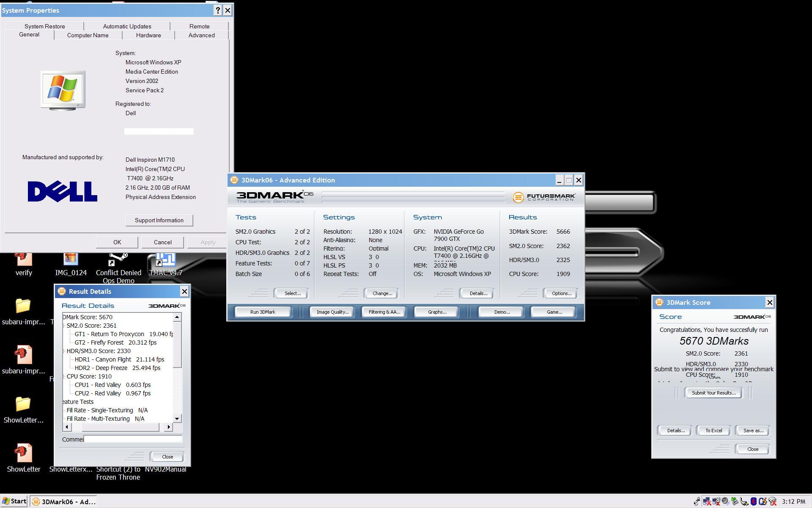Click the Result Details scroll up arrow
Screen dimensions: 812x508
177,317
